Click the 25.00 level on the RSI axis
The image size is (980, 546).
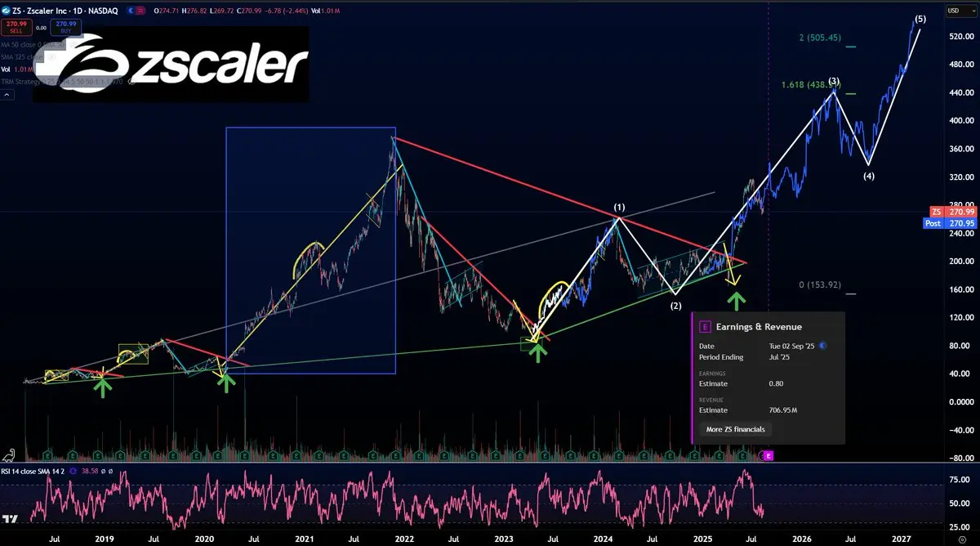pos(960,527)
